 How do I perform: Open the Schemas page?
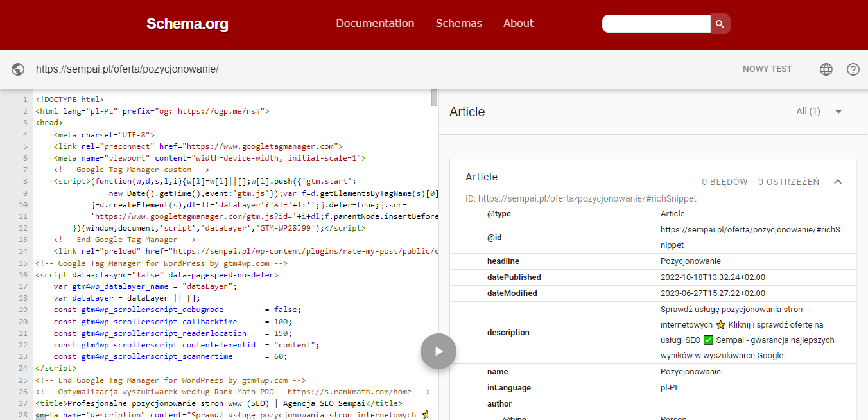[459, 23]
